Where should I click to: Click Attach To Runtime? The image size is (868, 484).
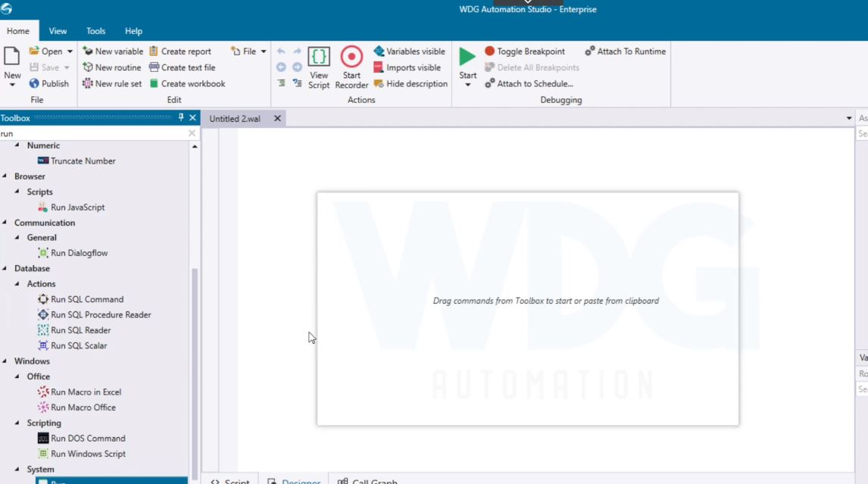[x=626, y=51]
